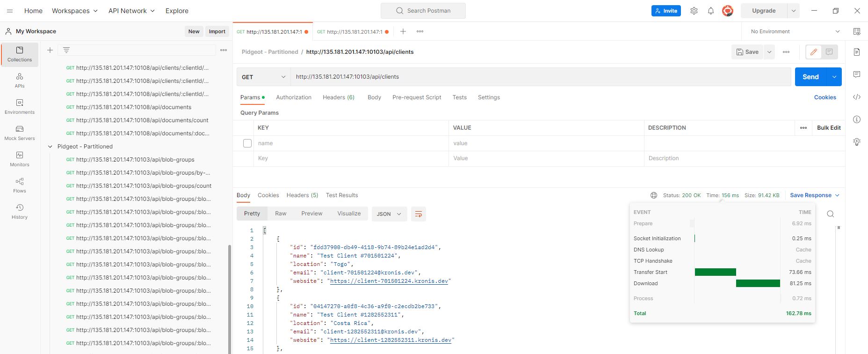Click the collections filter icon

tap(66, 50)
